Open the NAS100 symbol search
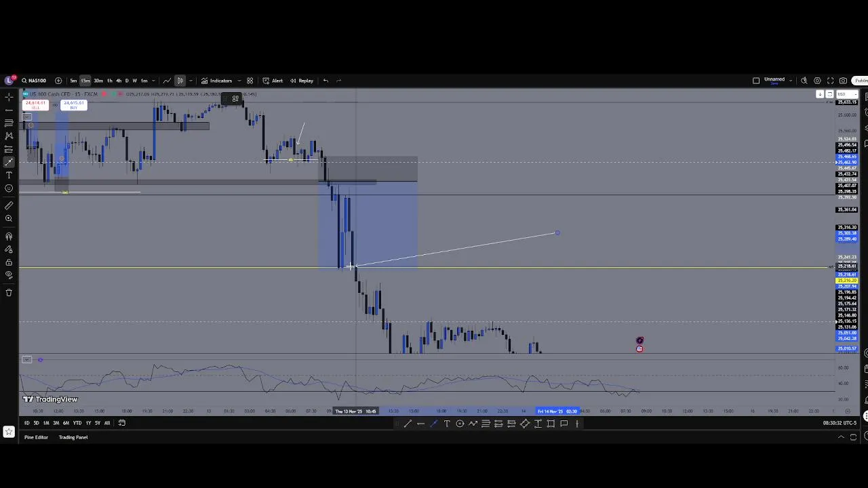Screen dimensions: 868x488 point(34,81)
